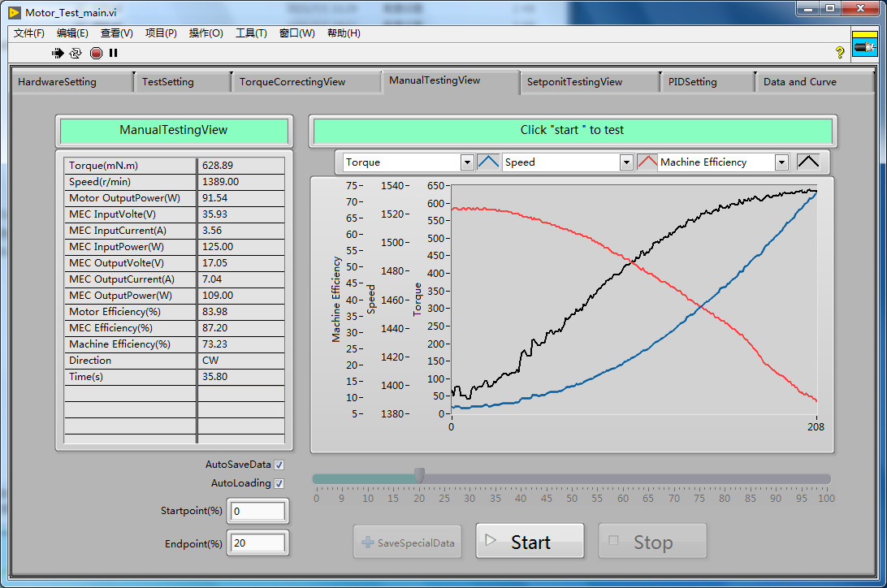Click the Direction row label
The height and width of the screenshot is (588, 887).
coord(90,361)
